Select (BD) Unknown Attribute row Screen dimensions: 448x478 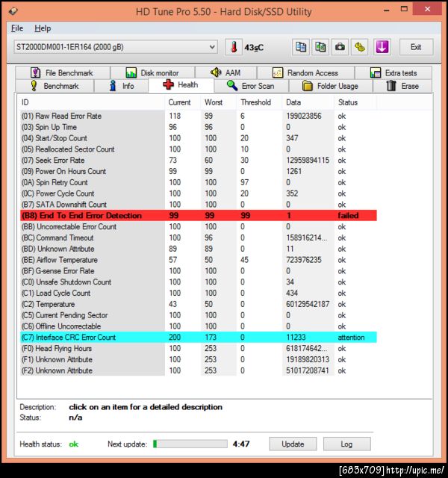coord(199,249)
